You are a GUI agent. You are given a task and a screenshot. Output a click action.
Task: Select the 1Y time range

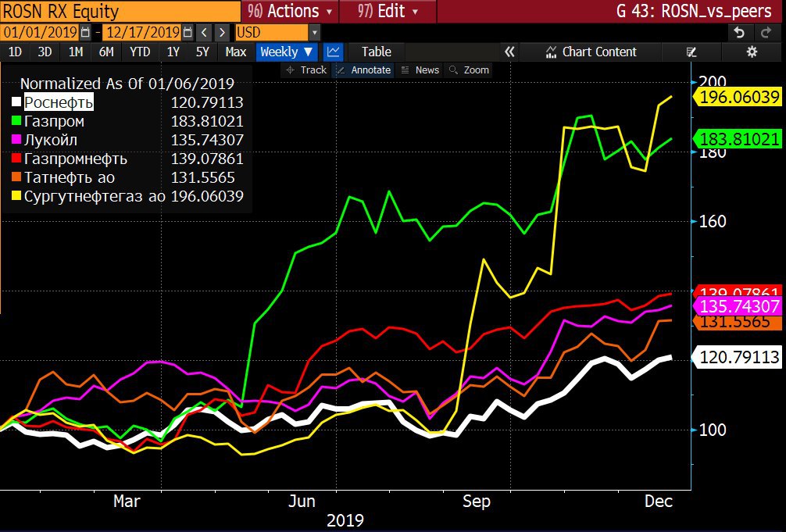tap(173, 52)
